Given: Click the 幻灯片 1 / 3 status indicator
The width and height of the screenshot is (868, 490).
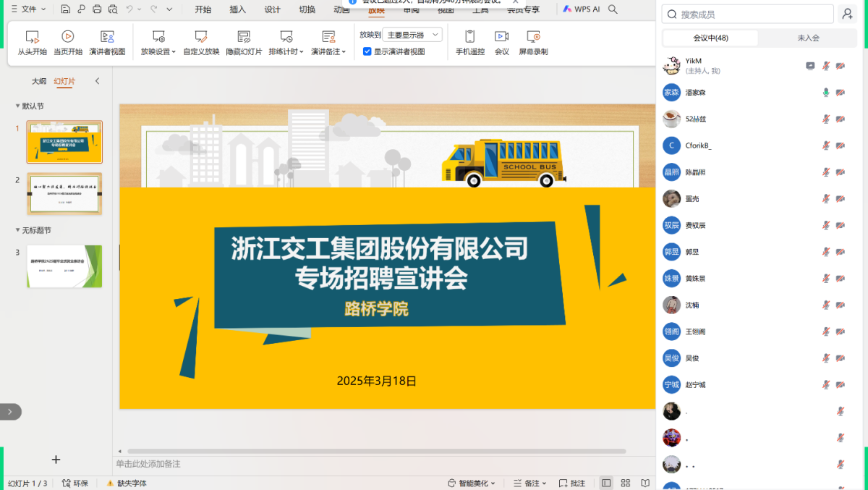Looking at the screenshot, I should click(x=27, y=483).
